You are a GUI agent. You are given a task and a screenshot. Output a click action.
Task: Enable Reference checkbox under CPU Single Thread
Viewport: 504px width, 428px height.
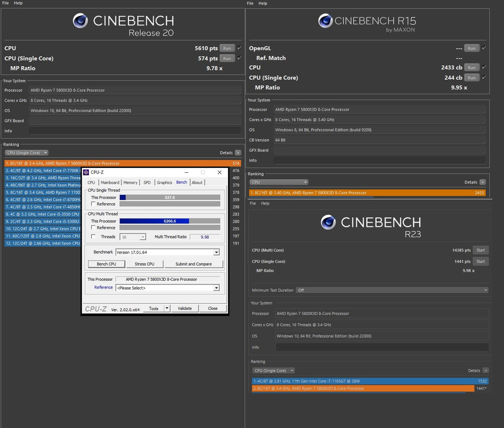click(x=93, y=203)
